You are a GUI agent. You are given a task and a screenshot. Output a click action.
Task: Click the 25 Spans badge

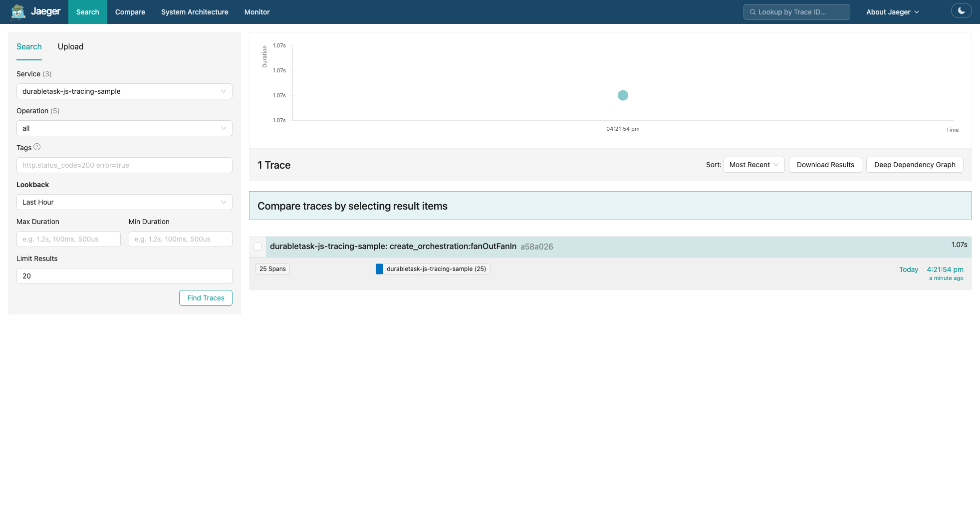point(272,269)
